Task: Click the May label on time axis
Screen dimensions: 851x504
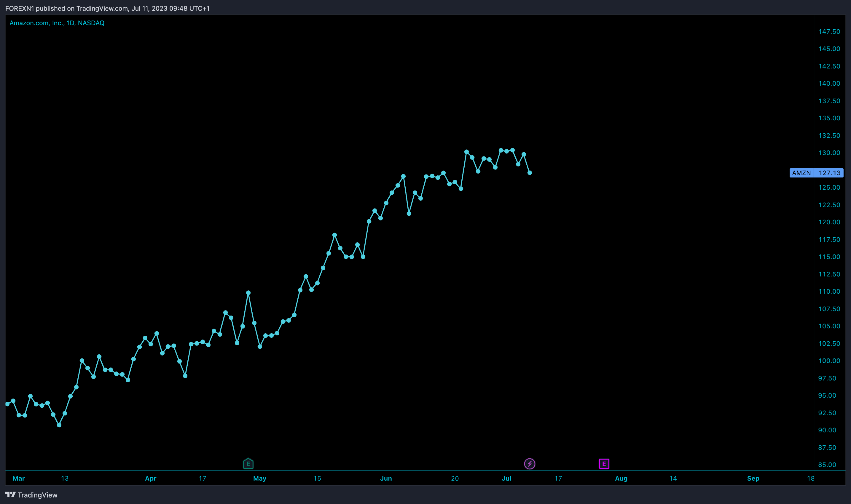Action: pos(260,479)
